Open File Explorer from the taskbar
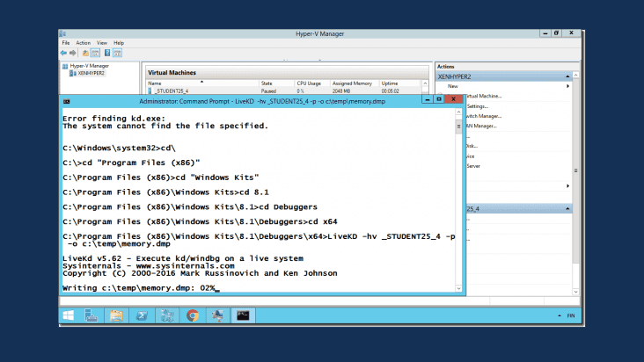644x362 pixels. [x=115, y=315]
